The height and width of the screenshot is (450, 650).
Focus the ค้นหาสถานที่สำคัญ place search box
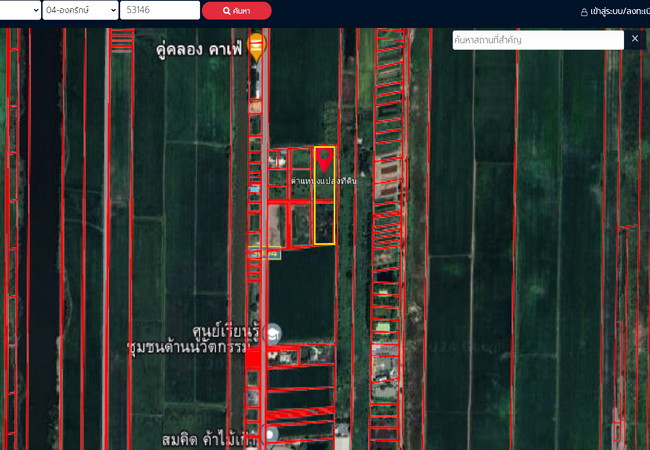pos(538,40)
